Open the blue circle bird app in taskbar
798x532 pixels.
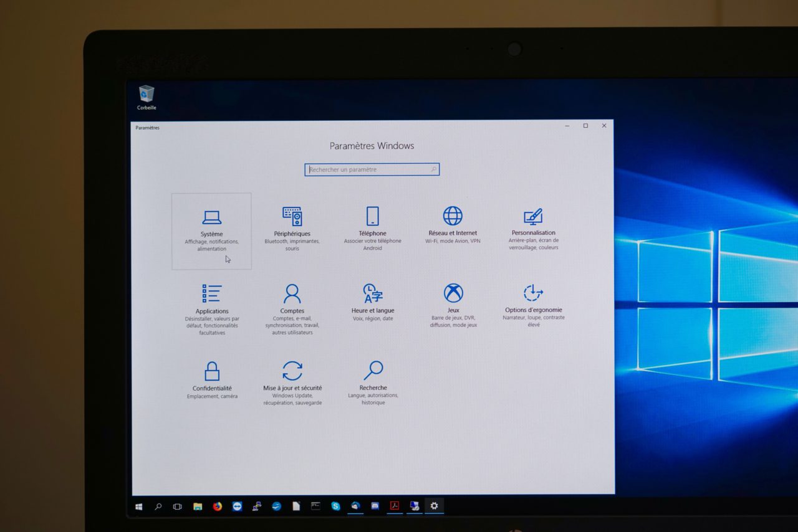tap(276, 506)
